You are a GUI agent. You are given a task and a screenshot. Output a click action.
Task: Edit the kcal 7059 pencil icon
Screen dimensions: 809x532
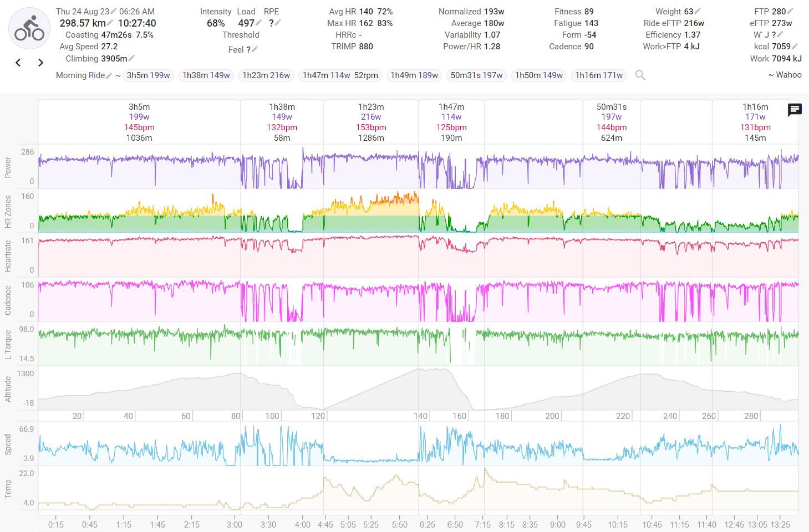click(x=795, y=46)
